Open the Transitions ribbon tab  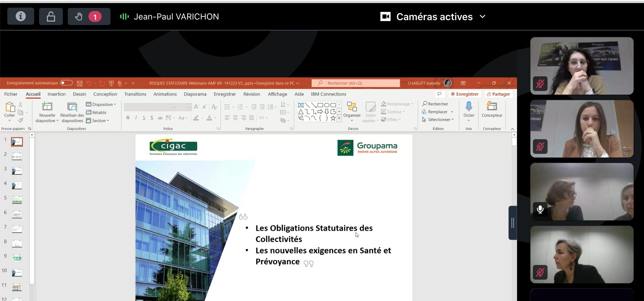(135, 94)
